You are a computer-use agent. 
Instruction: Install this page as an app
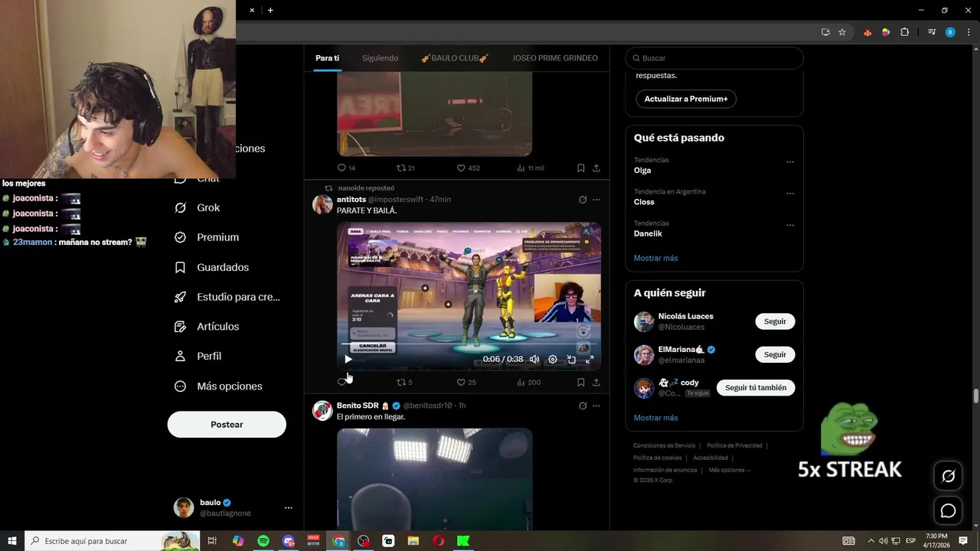point(825,32)
